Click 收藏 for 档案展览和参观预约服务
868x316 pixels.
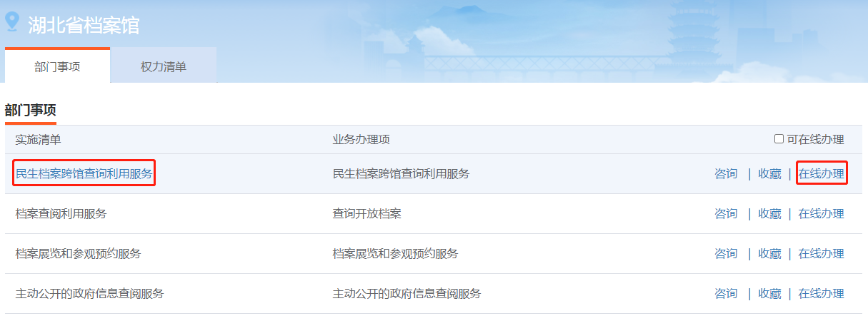pos(769,253)
